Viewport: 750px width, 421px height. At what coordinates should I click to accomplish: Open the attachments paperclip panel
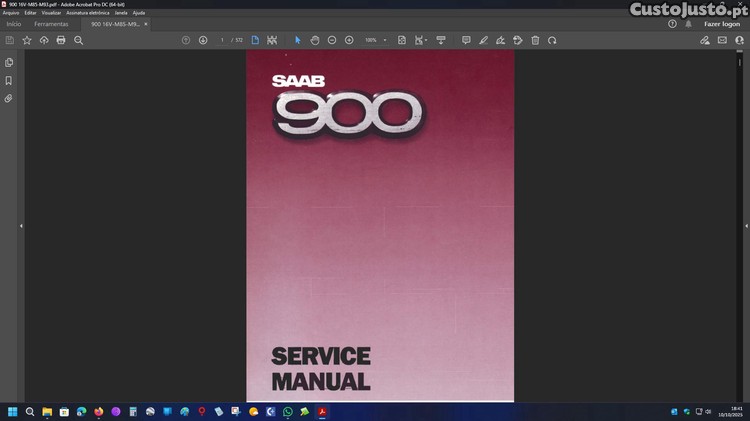9,99
